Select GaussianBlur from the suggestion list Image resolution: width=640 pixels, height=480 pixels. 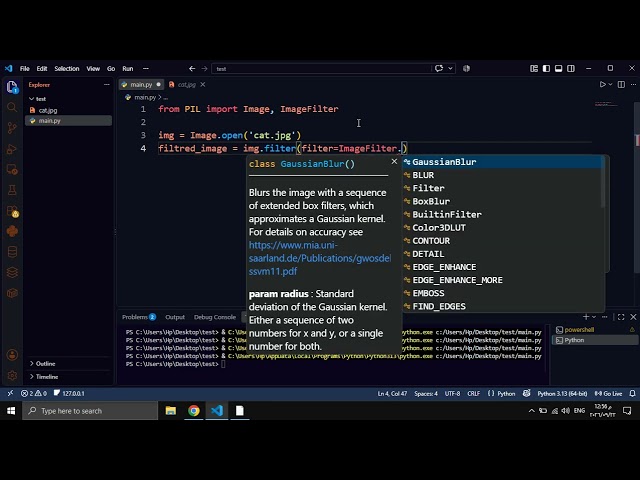[502, 162]
